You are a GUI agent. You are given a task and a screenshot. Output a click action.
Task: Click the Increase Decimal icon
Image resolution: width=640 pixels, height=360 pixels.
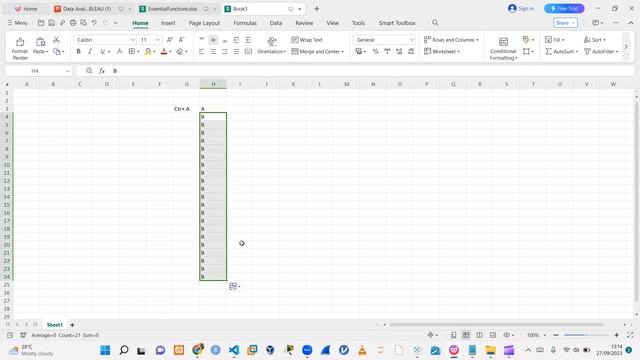coord(399,51)
